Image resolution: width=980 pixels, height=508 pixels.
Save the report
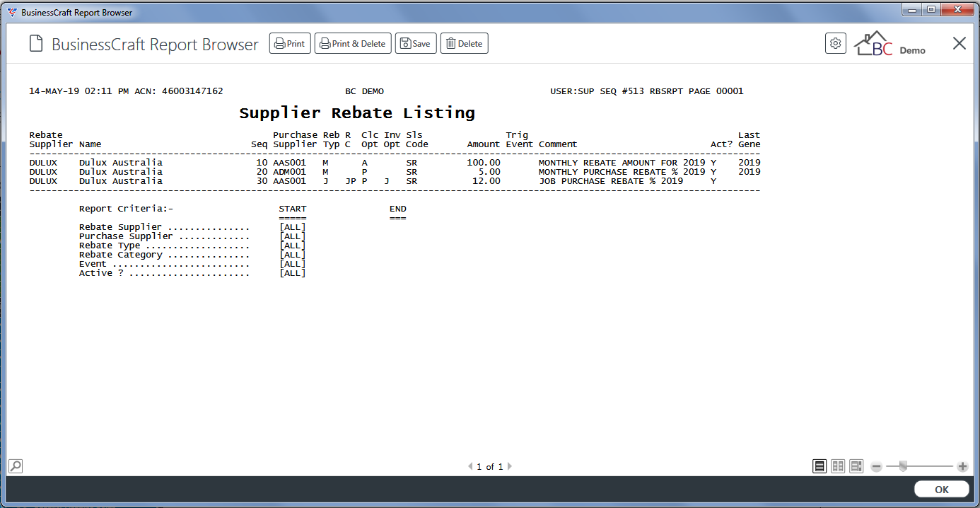(x=416, y=43)
